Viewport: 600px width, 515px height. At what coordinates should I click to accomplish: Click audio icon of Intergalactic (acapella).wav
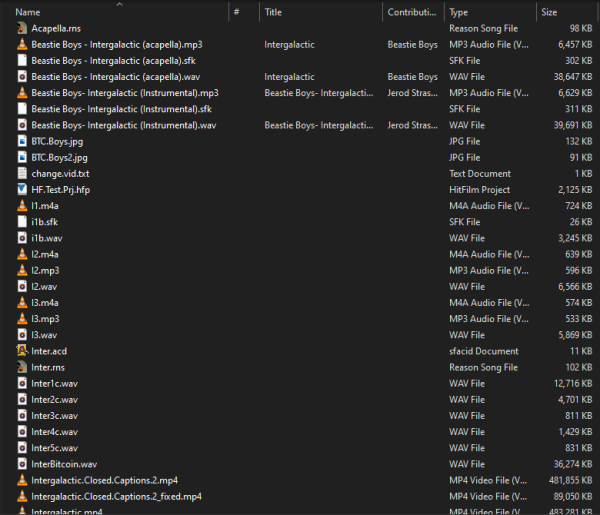click(x=22, y=77)
